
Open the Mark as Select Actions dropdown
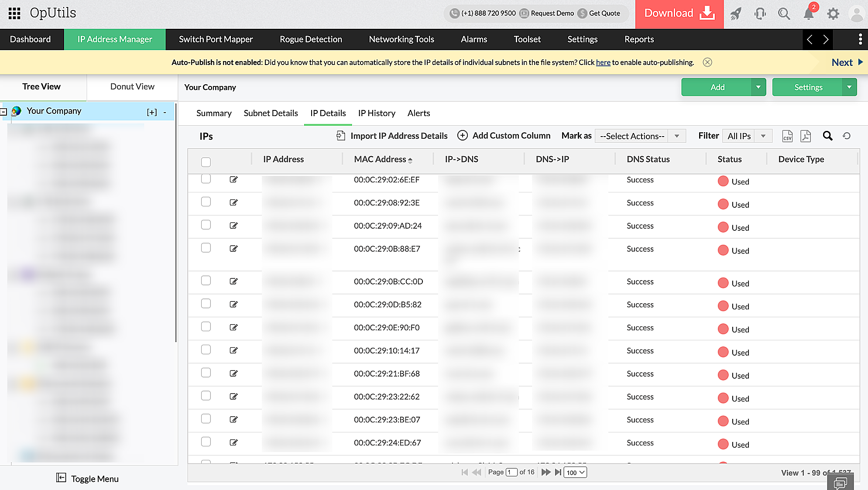click(640, 136)
